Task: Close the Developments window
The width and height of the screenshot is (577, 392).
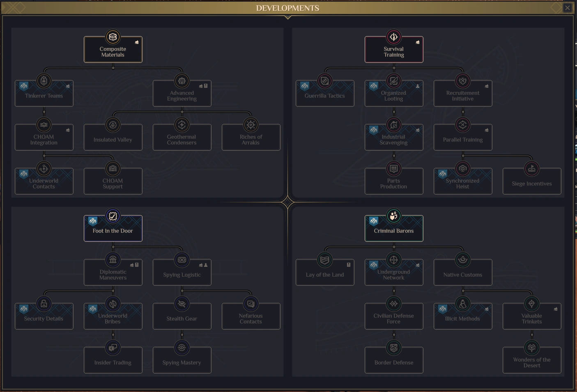Action: 567,8
